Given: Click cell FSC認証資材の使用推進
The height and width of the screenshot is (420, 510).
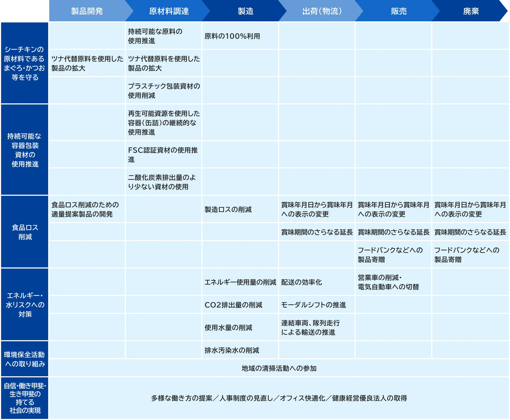Looking at the screenshot, I should (164, 154).
